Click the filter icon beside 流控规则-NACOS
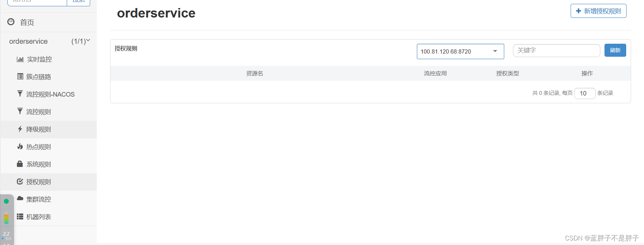This screenshot has width=644, height=245. tap(20, 93)
